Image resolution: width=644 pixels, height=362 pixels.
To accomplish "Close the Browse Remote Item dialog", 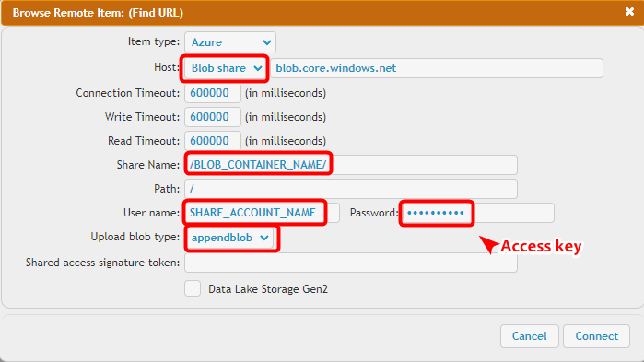I will point(629,12).
